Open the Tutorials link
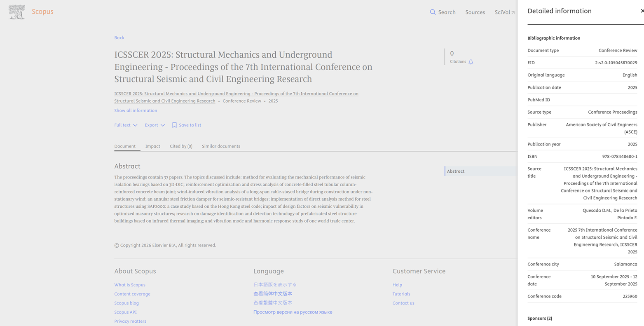The width and height of the screenshot is (644, 326). click(401, 294)
